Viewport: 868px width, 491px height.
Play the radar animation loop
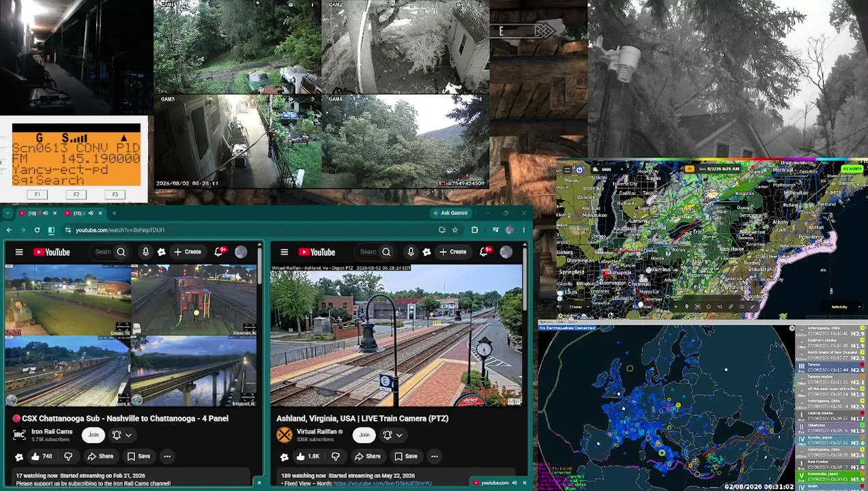676,307
